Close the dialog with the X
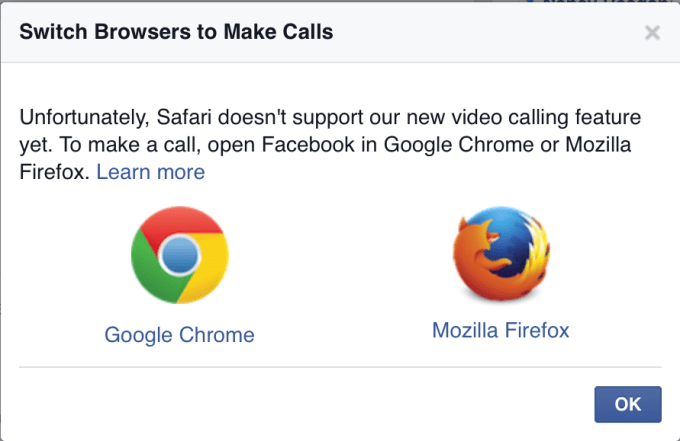The height and width of the screenshot is (441, 680). pos(652,33)
